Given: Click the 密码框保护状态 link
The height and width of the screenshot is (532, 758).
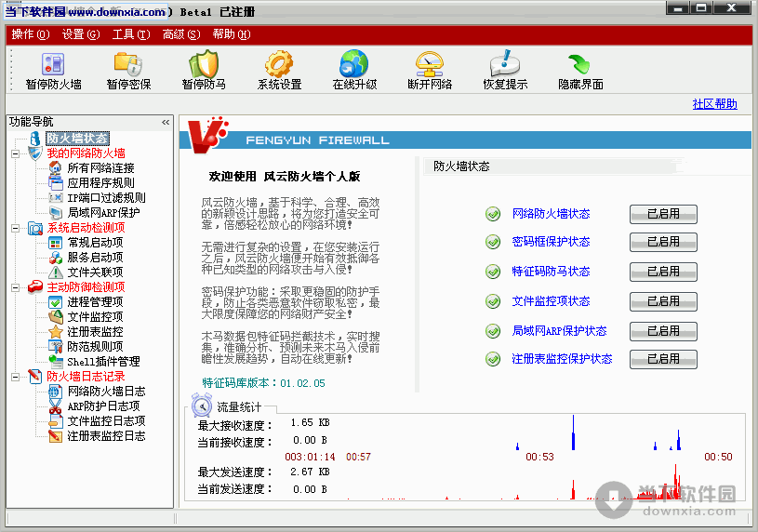Looking at the screenshot, I should (x=551, y=242).
